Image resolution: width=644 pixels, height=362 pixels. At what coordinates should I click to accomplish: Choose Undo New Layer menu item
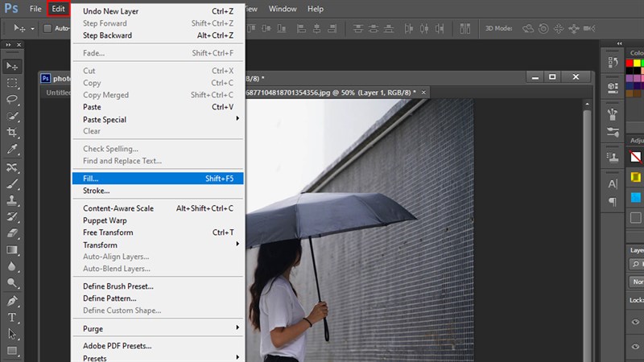(x=158, y=11)
